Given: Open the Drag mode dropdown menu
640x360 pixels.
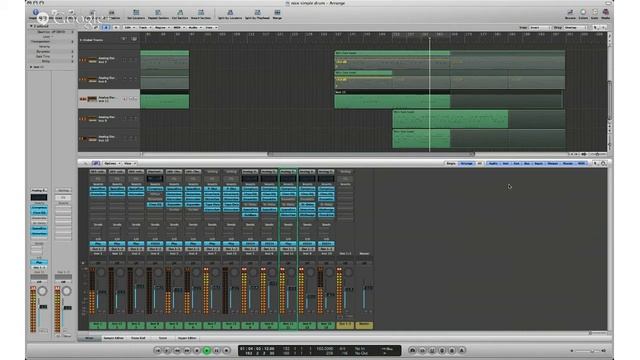Looking at the screenshot, I should pyautogui.click(x=575, y=27).
